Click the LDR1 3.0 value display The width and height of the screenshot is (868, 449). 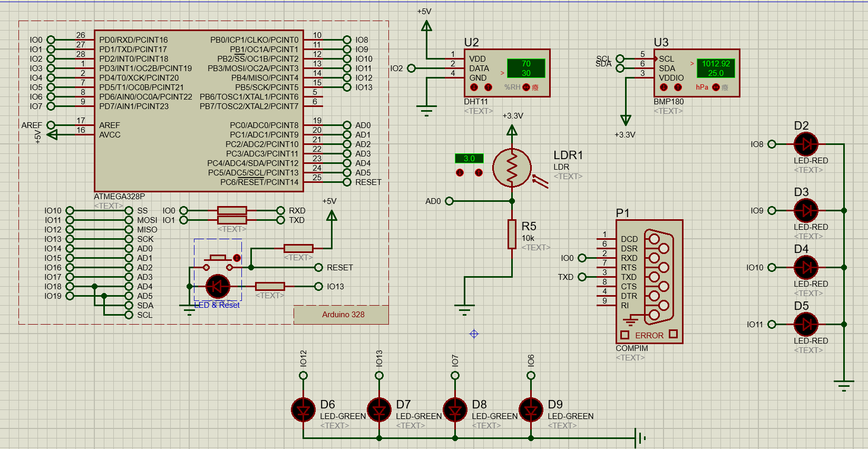(x=469, y=159)
